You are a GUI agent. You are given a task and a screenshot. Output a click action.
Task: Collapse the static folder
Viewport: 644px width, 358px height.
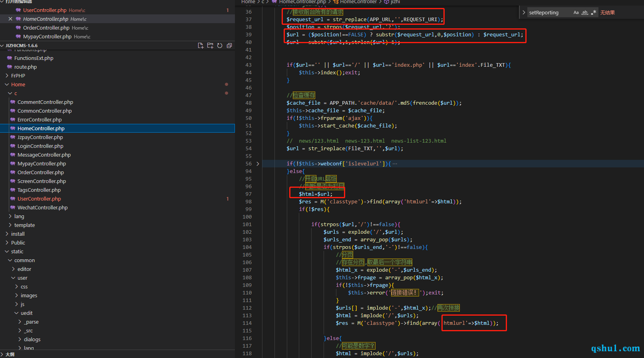pos(7,251)
